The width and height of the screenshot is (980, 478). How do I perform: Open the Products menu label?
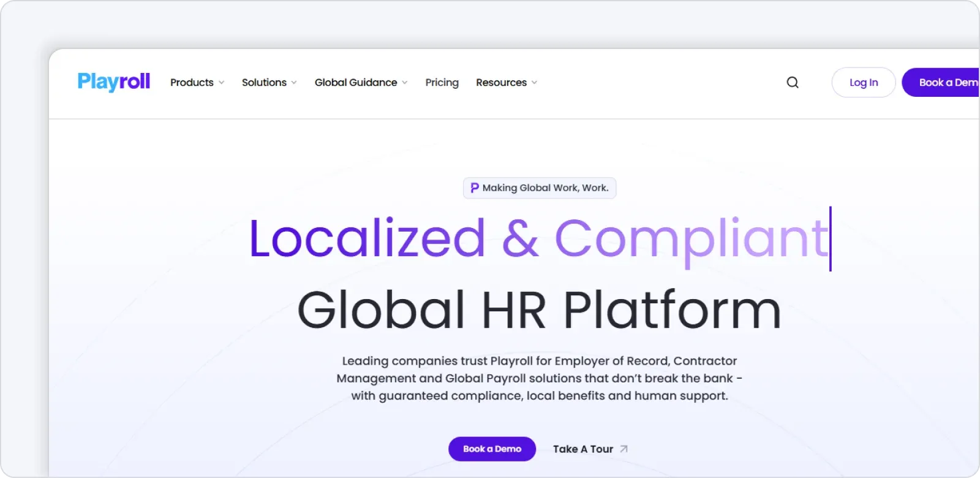(x=192, y=82)
